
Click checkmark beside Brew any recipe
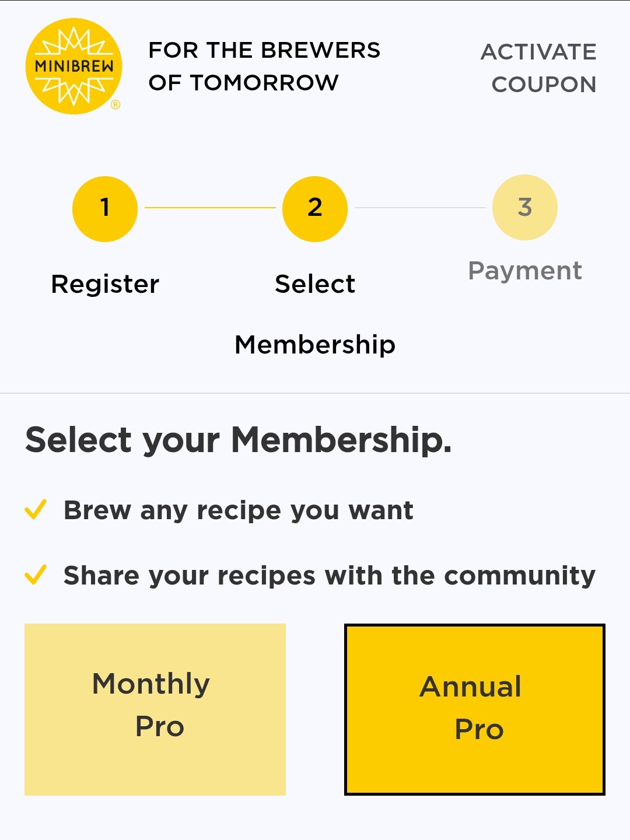[x=36, y=509]
